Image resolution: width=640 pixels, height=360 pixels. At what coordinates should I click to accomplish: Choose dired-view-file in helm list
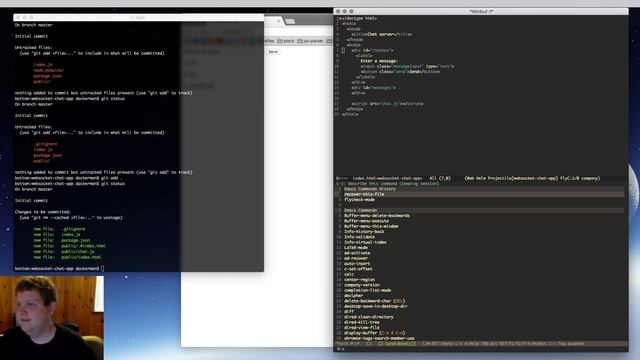click(362, 327)
